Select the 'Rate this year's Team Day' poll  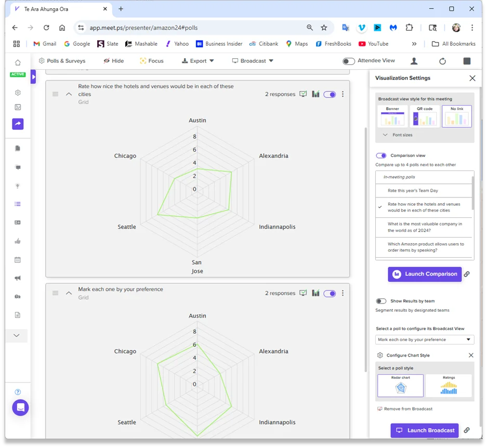(x=424, y=190)
